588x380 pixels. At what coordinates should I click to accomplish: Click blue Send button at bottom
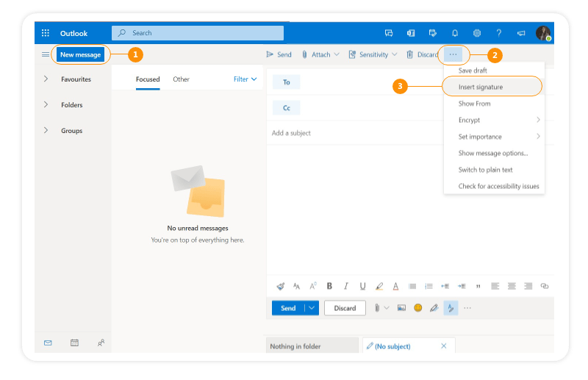[288, 308]
